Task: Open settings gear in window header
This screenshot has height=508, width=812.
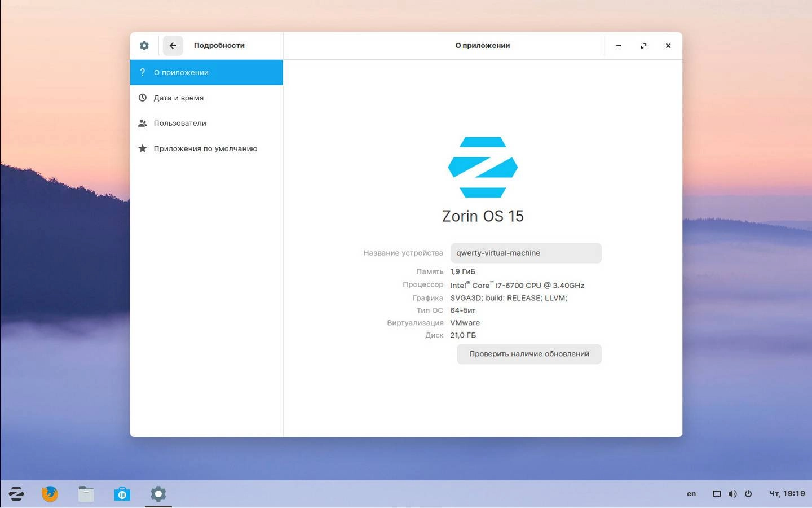Action: click(x=144, y=46)
